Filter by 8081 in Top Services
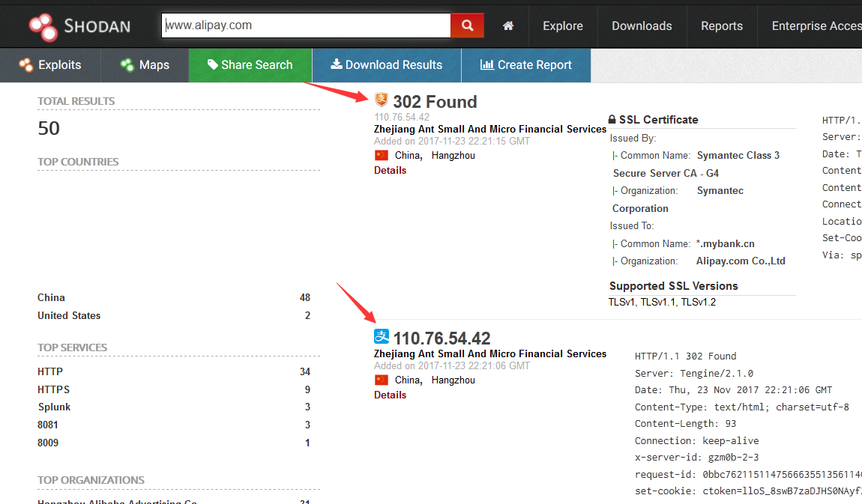Viewport: 862px width, 504px height. coord(48,425)
